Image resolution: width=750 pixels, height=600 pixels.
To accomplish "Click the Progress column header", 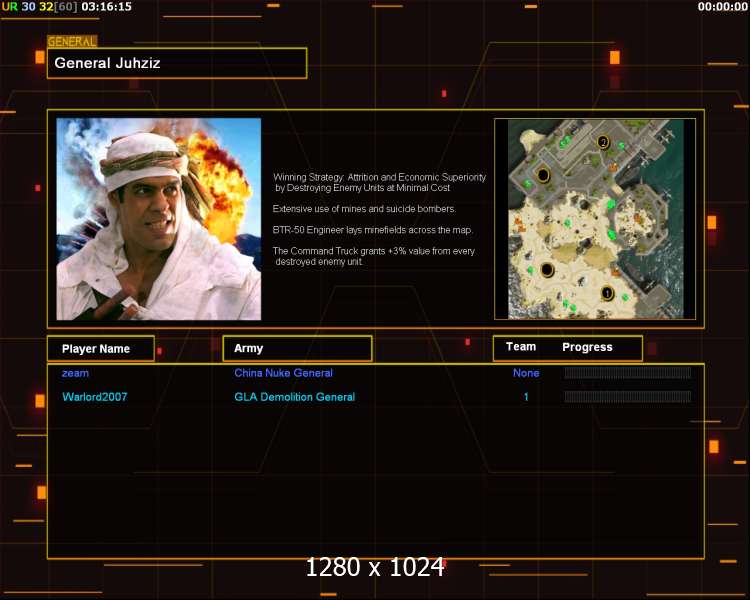I will point(587,347).
